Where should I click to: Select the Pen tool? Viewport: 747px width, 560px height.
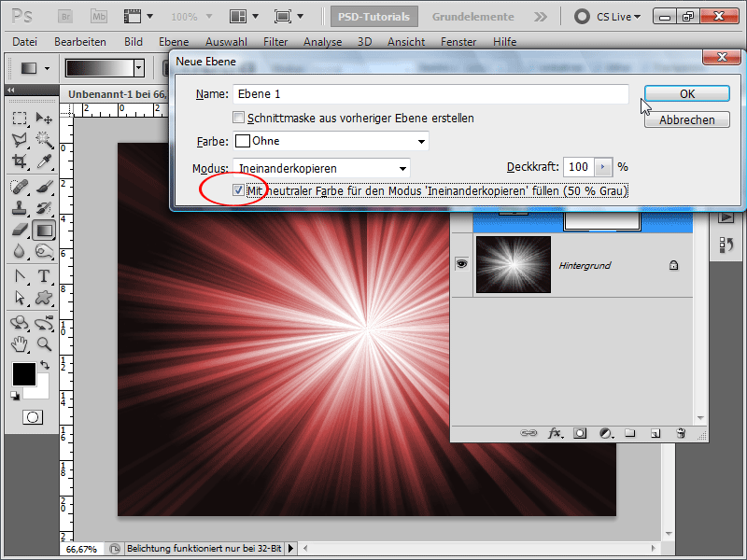[x=20, y=276]
